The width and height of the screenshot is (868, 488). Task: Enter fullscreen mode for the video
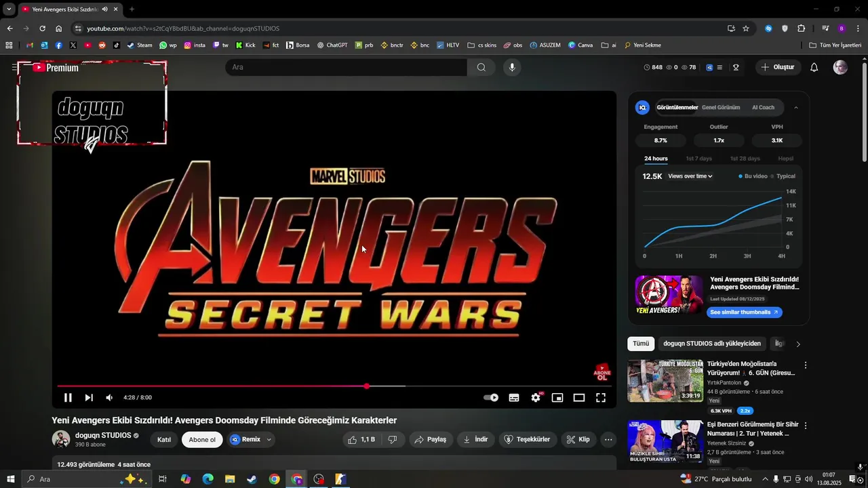point(601,398)
